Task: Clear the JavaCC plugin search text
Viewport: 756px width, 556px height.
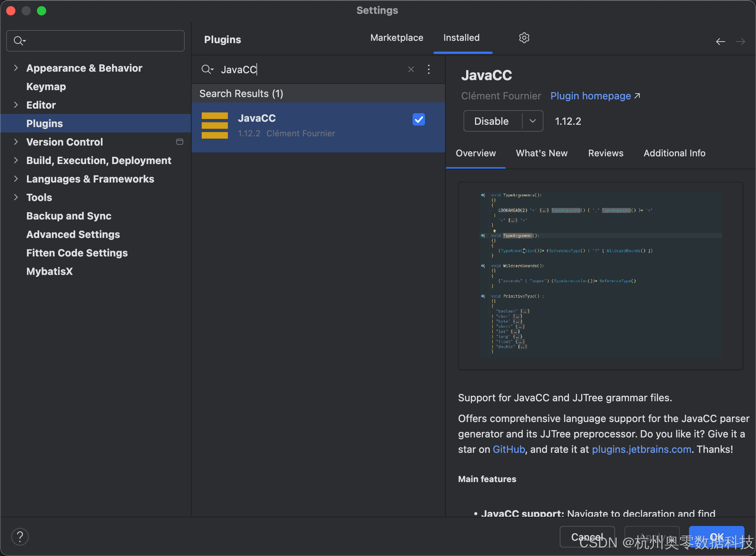Action: [411, 69]
